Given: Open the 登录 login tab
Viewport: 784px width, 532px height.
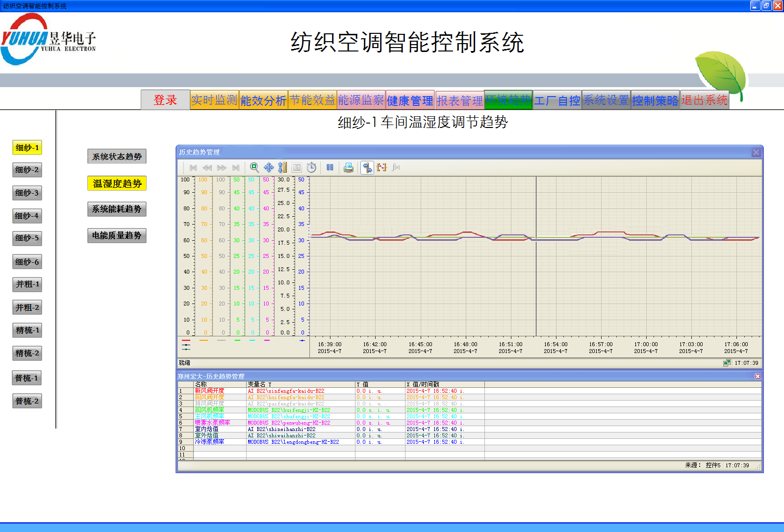Looking at the screenshot, I should pyautogui.click(x=165, y=100).
